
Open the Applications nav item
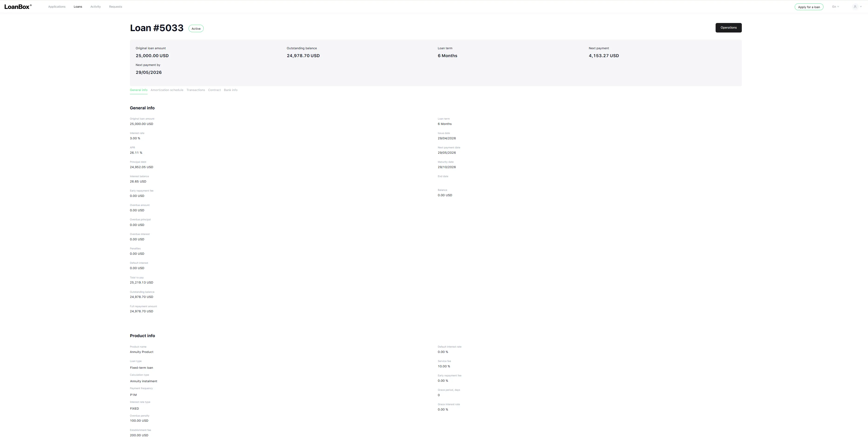click(x=57, y=7)
